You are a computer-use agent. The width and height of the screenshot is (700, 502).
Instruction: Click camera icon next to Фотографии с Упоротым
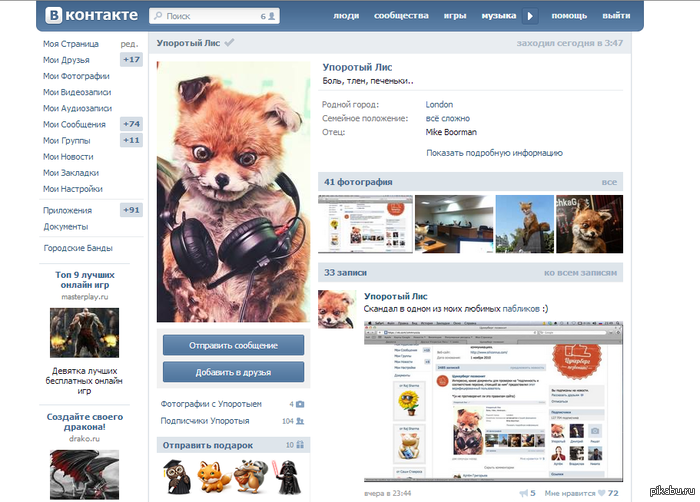(300, 404)
